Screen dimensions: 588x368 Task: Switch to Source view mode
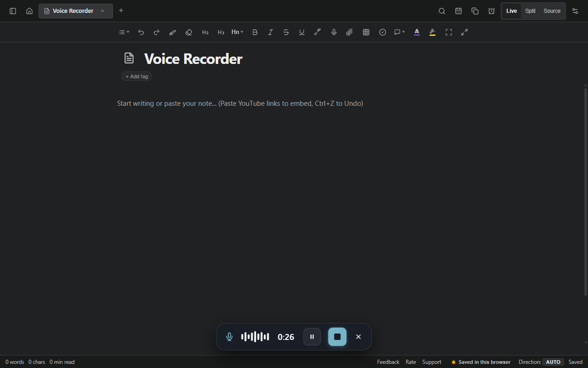click(x=552, y=11)
